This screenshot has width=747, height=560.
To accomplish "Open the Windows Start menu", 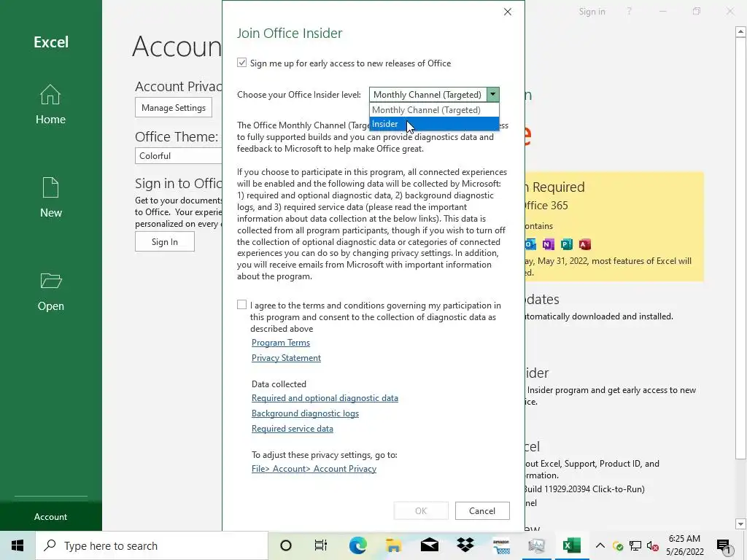I will [18, 545].
